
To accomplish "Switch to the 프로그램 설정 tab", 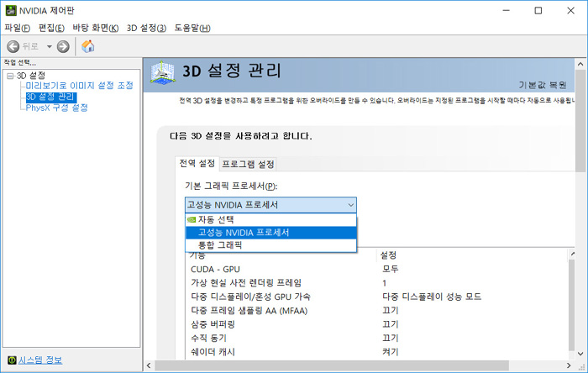I will [248, 164].
